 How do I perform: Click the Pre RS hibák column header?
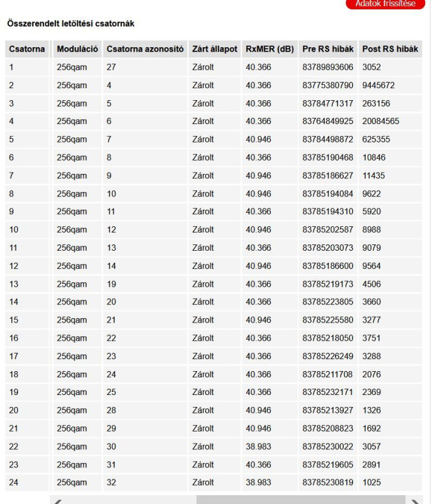coord(328,49)
